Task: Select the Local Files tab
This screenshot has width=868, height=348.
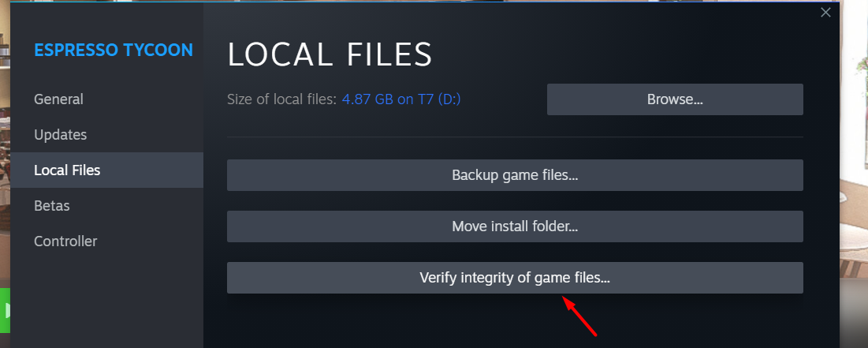Action: pyautogui.click(x=107, y=170)
